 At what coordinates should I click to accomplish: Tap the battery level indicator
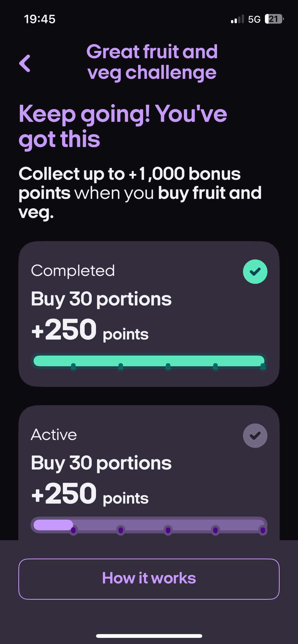pos(274,19)
